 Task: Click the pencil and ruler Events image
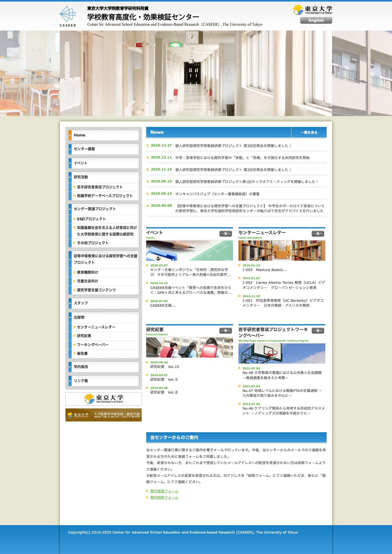[189, 251]
